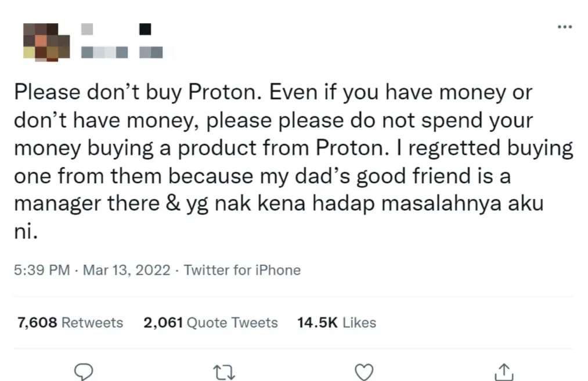Open the '2,061 Quote Tweets' list
Screen dimensions: 588x381
point(210,322)
